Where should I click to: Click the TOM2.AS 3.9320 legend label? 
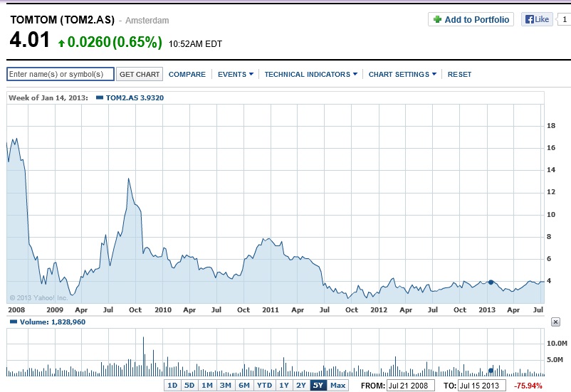coord(135,97)
